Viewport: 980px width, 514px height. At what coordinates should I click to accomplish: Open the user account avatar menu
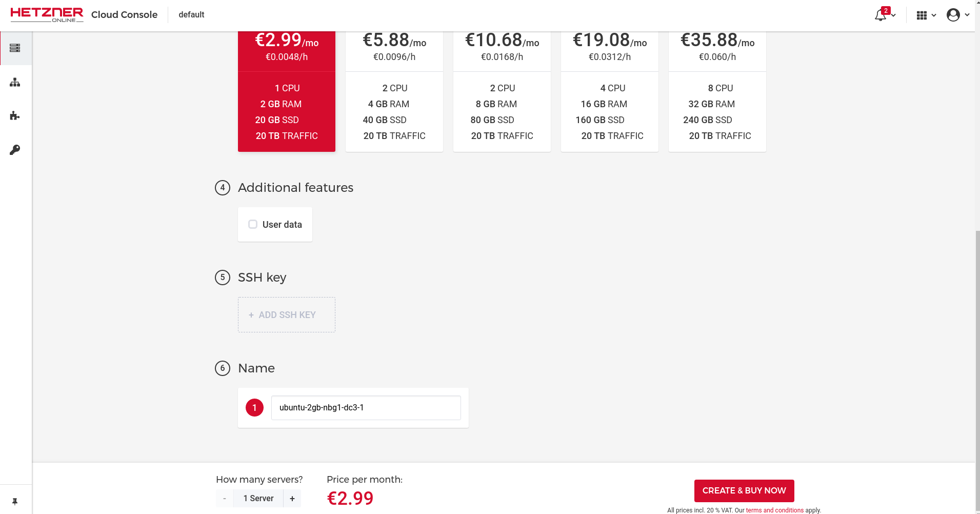[953, 15]
